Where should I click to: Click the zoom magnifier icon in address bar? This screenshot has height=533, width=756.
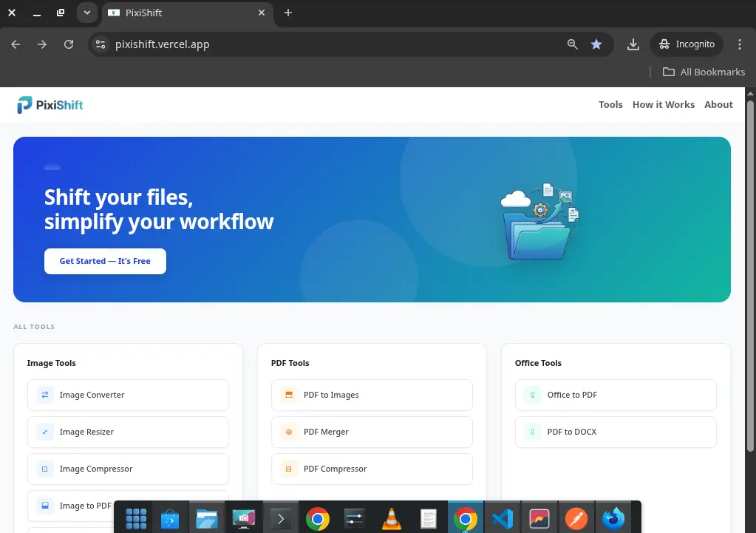[x=572, y=44]
